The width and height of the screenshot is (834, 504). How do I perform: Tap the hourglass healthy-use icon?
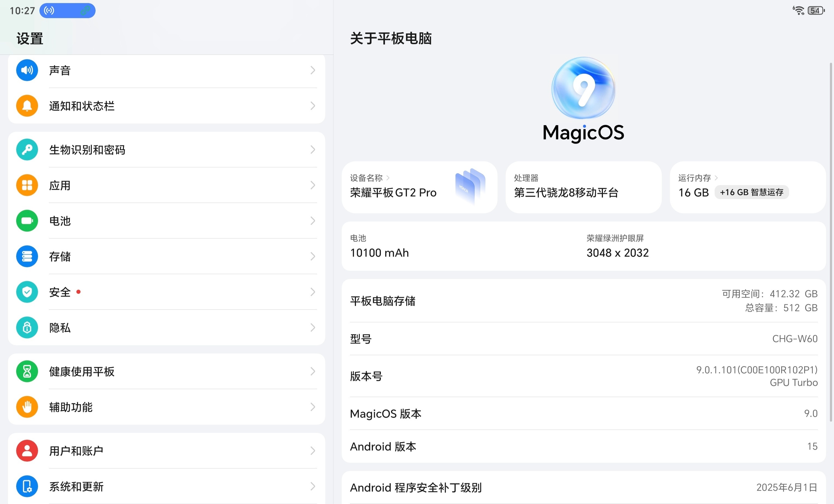27,371
